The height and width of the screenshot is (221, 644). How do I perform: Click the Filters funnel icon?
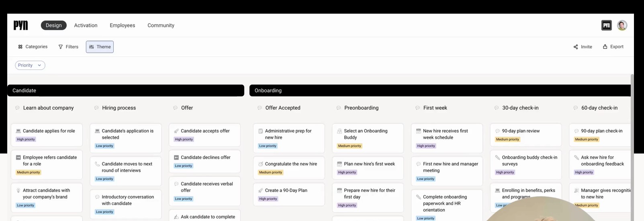(61, 47)
